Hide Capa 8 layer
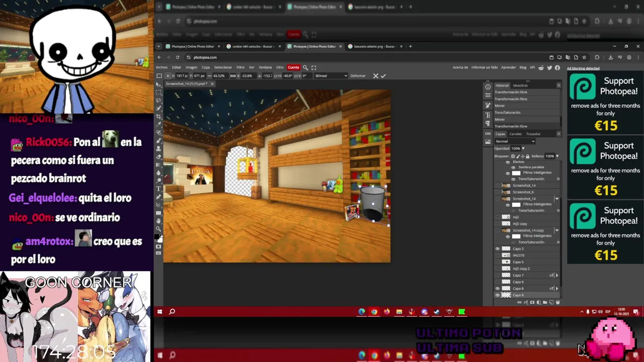644x362 pixels. [x=498, y=289]
